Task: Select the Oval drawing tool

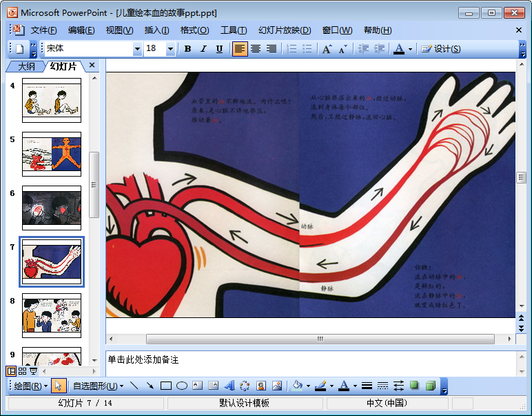Action: [182, 386]
